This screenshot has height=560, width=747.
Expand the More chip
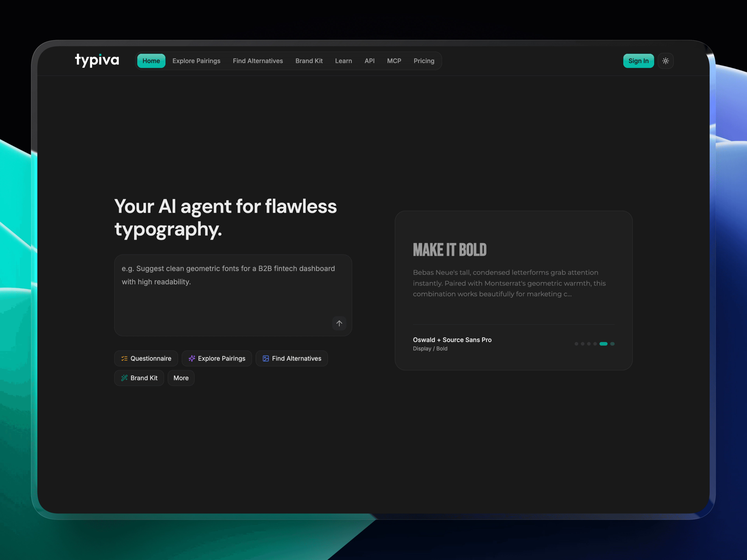pyautogui.click(x=181, y=378)
